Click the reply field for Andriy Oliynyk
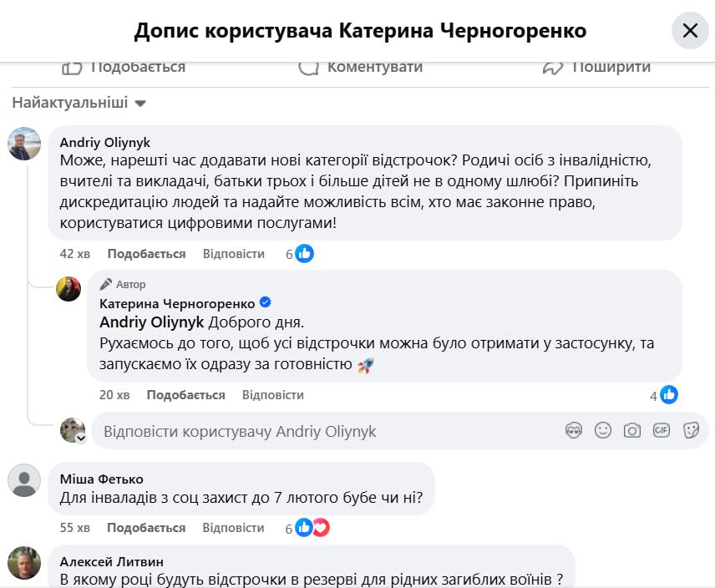The width and height of the screenshot is (715, 588). [x=326, y=432]
